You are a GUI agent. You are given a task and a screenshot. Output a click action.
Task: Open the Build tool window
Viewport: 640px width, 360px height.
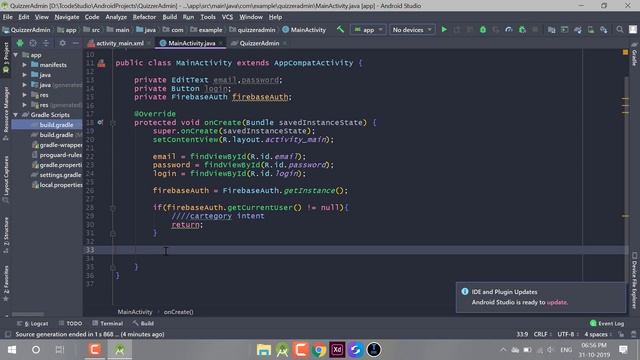pyautogui.click(x=143, y=323)
